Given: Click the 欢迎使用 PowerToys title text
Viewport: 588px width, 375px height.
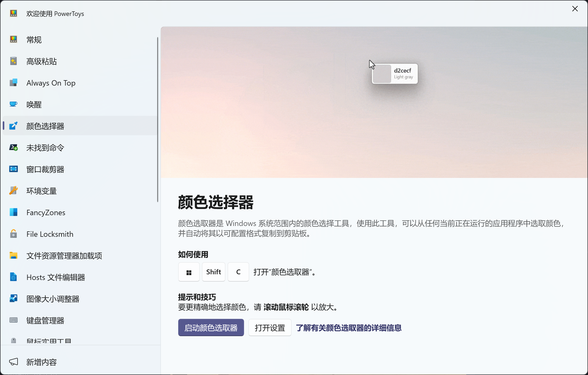Looking at the screenshot, I should 55,13.
